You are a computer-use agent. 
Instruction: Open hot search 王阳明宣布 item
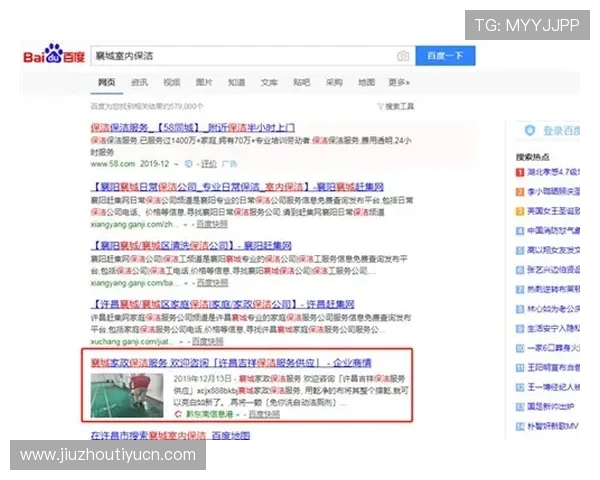pos(553,368)
